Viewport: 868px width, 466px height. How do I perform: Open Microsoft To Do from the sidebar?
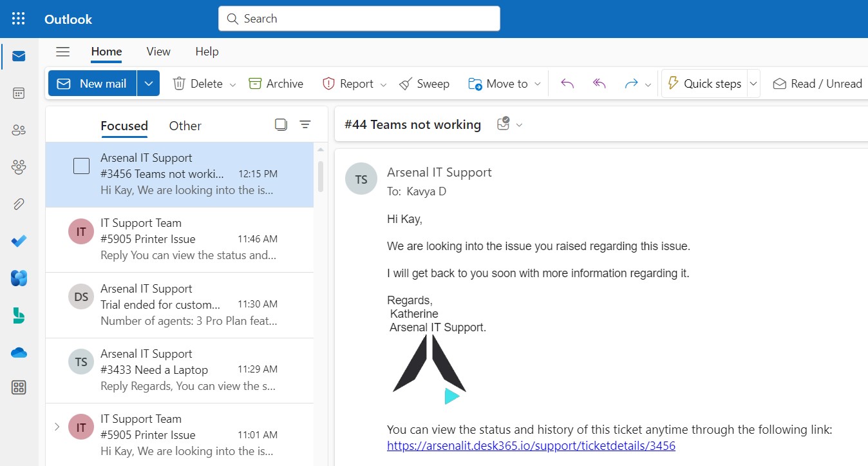click(x=19, y=240)
